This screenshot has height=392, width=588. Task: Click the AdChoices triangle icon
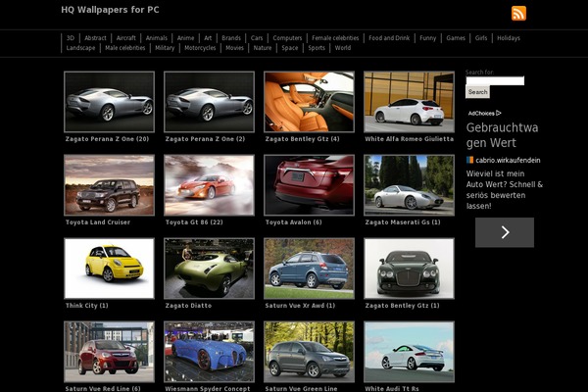click(x=499, y=113)
